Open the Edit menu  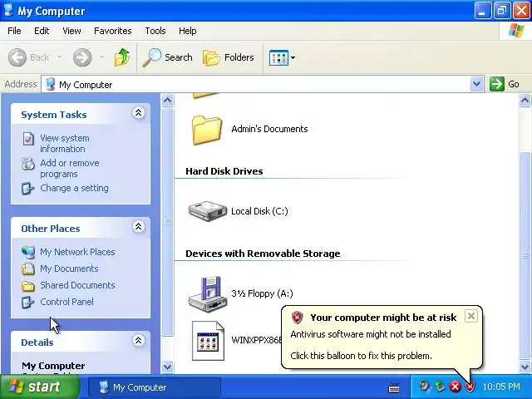coord(42,31)
